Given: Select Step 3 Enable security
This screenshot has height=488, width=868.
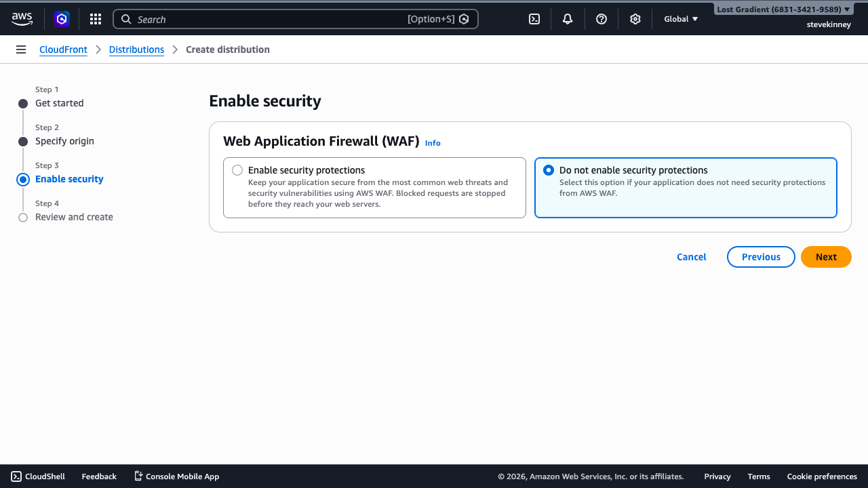Looking at the screenshot, I should coord(69,179).
